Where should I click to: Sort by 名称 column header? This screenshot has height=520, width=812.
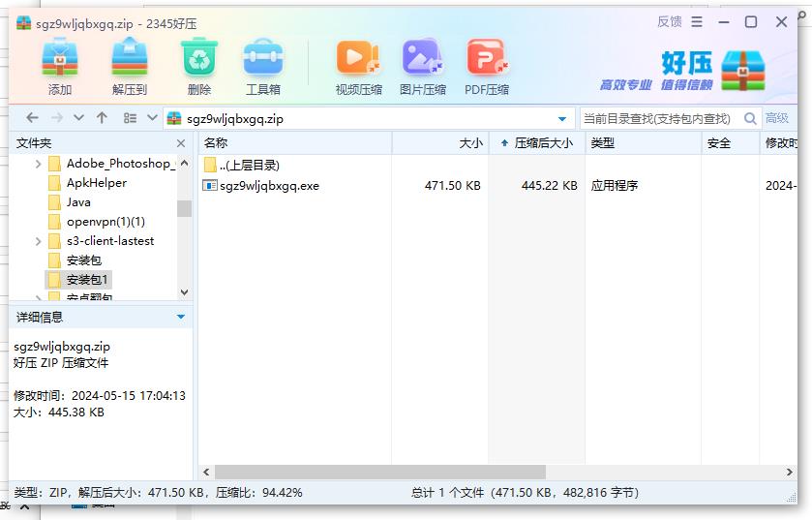[x=295, y=143]
